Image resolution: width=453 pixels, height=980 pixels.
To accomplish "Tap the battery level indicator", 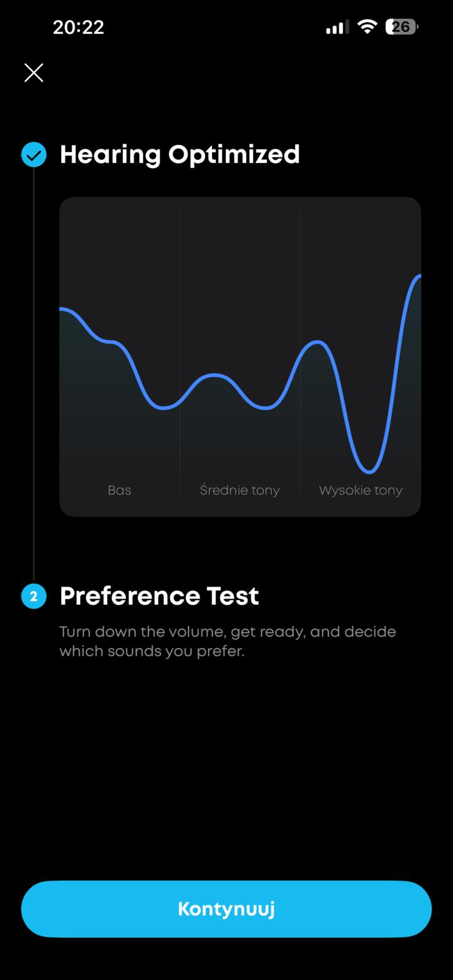I will pyautogui.click(x=402, y=27).
